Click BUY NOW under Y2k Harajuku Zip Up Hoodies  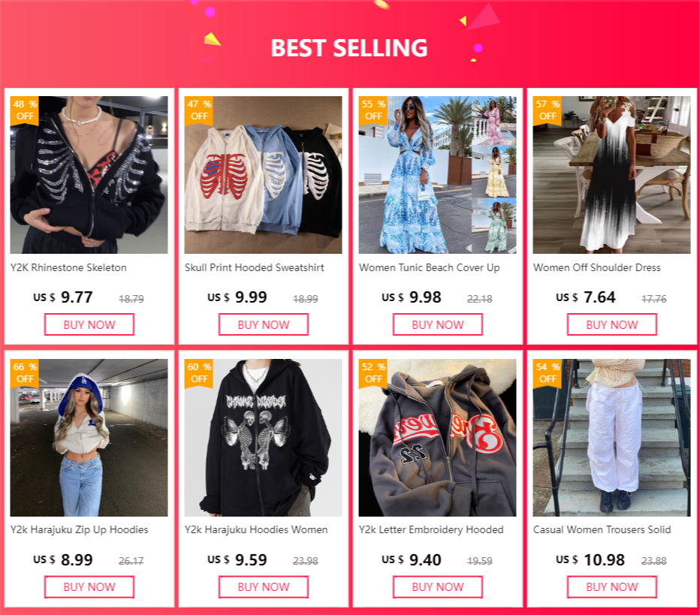89,587
